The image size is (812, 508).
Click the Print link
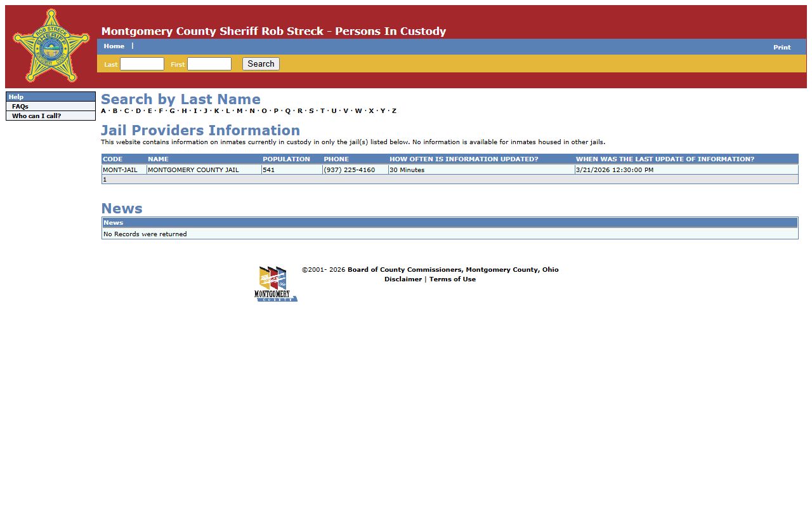point(782,48)
